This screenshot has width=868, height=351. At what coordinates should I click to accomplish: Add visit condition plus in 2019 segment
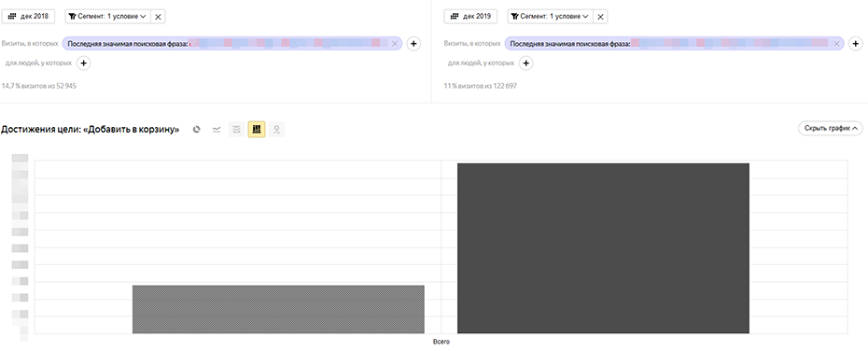856,44
